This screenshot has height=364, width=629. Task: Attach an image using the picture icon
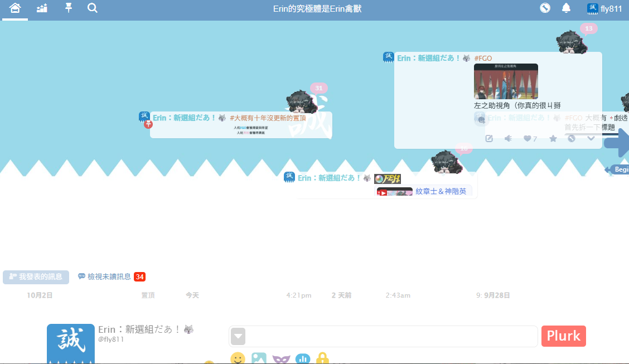259,358
